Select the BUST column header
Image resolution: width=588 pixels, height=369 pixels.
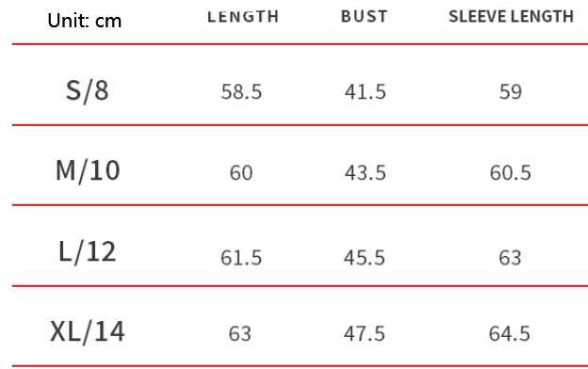364,17
